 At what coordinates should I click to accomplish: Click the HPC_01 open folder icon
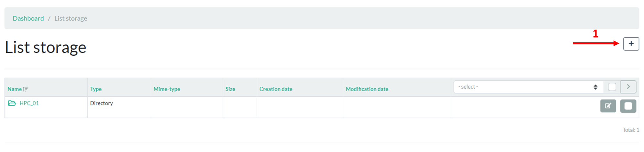pyautogui.click(x=12, y=103)
